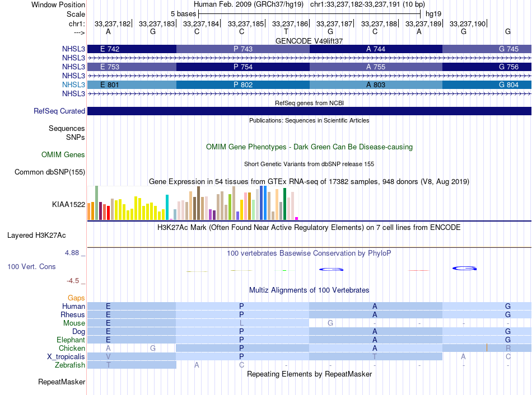Click the X_tropicalis alignment row label
532x395 pixels.
tap(66, 357)
